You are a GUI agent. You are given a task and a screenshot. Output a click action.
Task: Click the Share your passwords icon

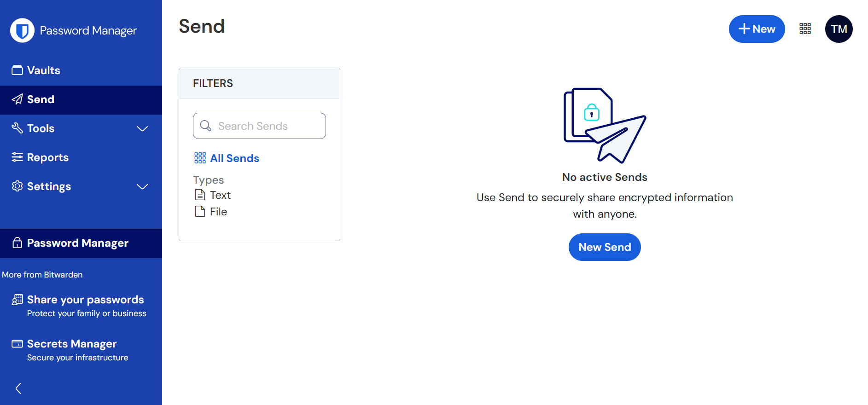click(x=17, y=300)
